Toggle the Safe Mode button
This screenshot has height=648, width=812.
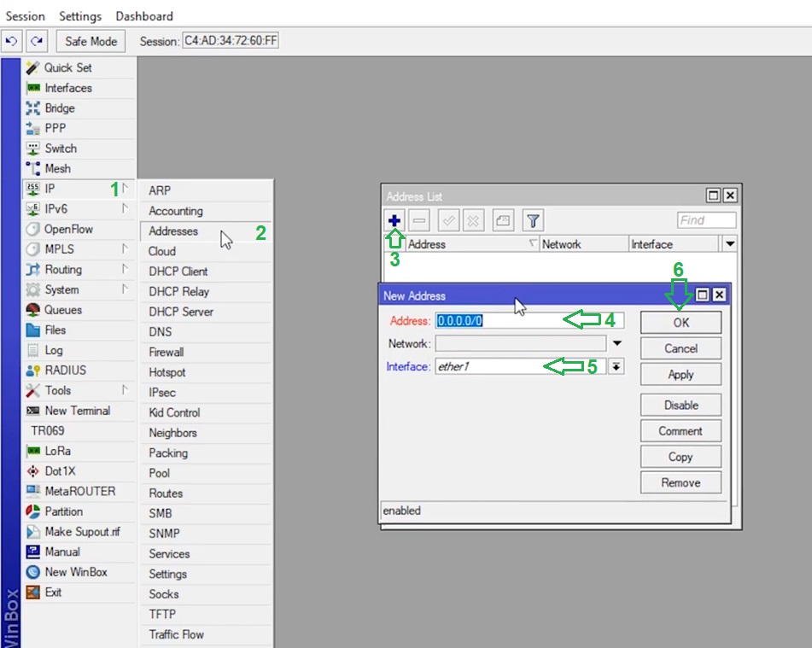coord(91,41)
